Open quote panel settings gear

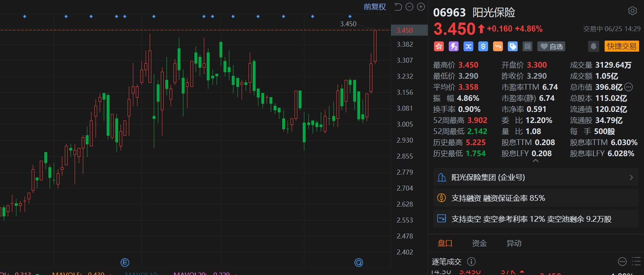(633, 11)
